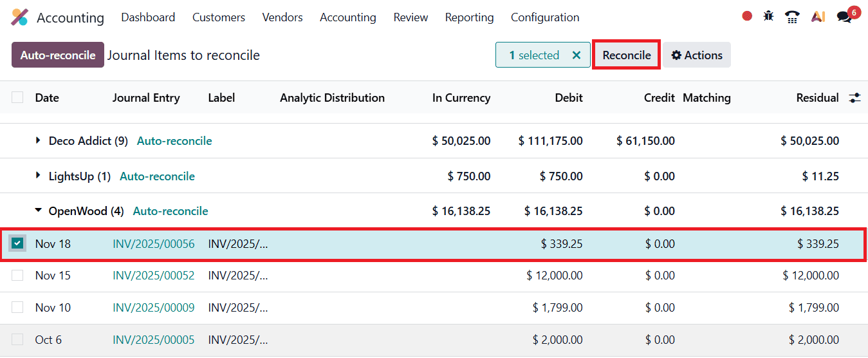This screenshot has width=868, height=358.
Task: Open journal entry INV/2025/00052
Action: (x=154, y=275)
